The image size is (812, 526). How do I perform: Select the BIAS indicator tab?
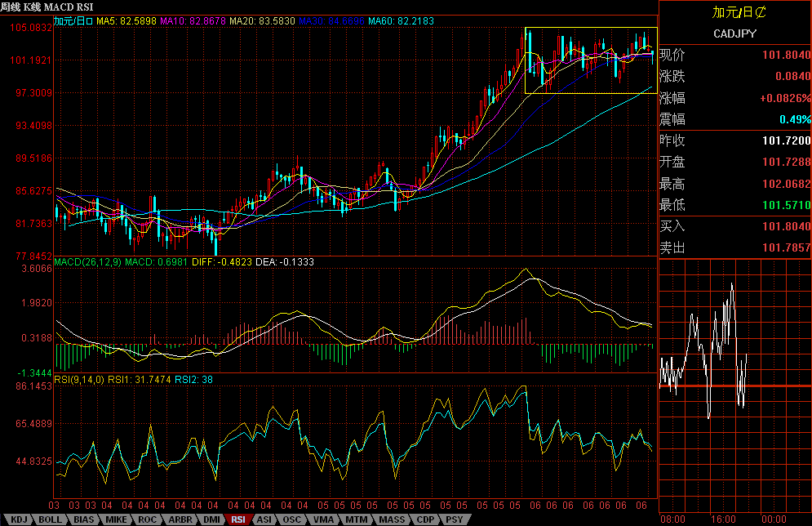(x=83, y=519)
